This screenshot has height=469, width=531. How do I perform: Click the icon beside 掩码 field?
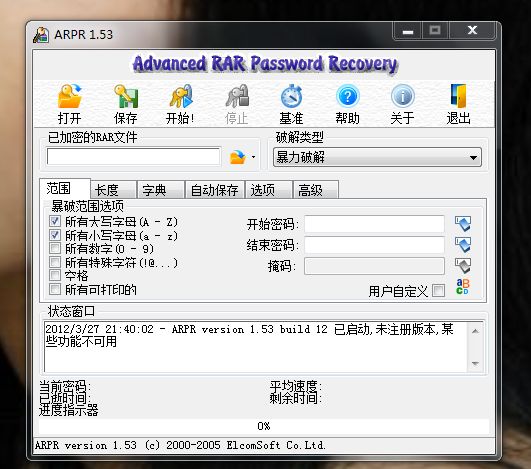coord(463,265)
